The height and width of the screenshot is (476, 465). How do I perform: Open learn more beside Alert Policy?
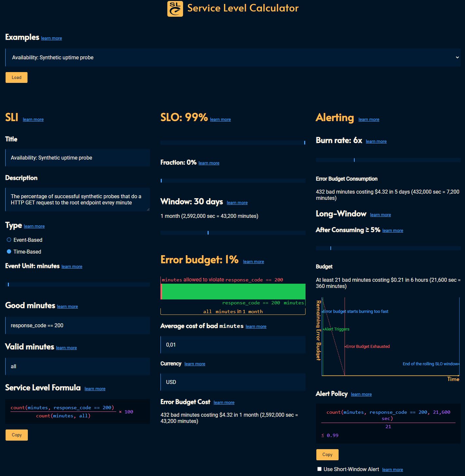[x=361, y=394]
